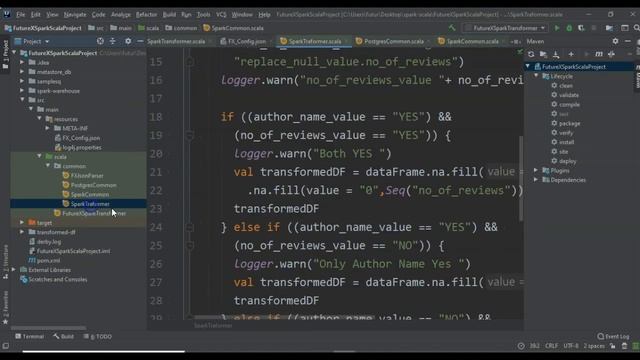The width and height of the screenshot is (640, 360).
Task: Expand the .idea folder
Action: (22, 62)
